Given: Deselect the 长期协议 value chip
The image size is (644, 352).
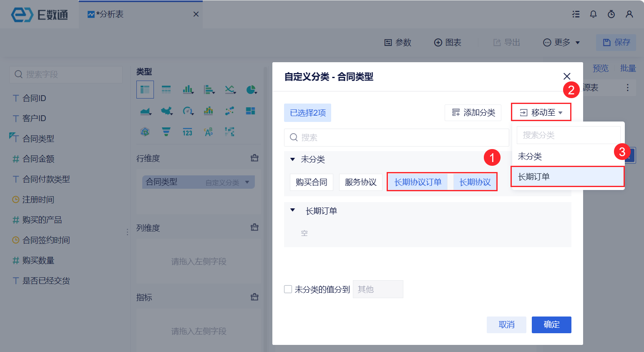Looking at the screenshot, I should click(x=475, y=182).
